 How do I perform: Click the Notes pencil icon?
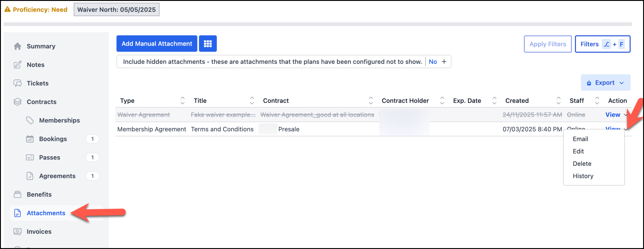[x=17, y=65]
